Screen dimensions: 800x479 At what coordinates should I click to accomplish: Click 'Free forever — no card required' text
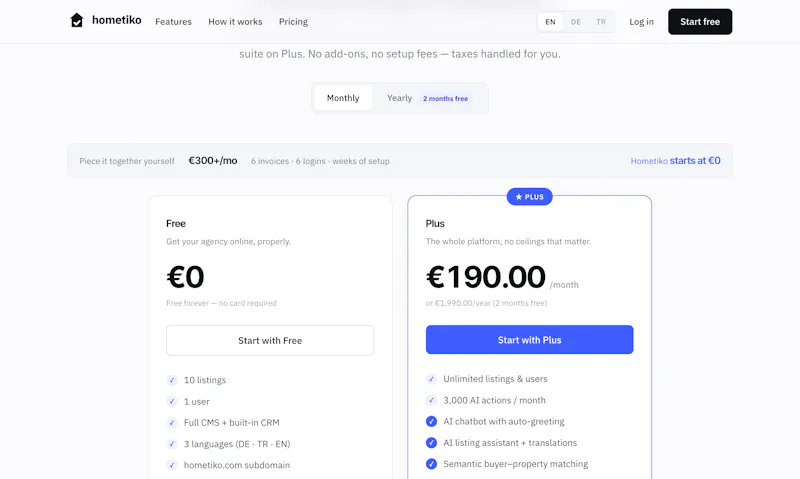click(x=221, y=303)
